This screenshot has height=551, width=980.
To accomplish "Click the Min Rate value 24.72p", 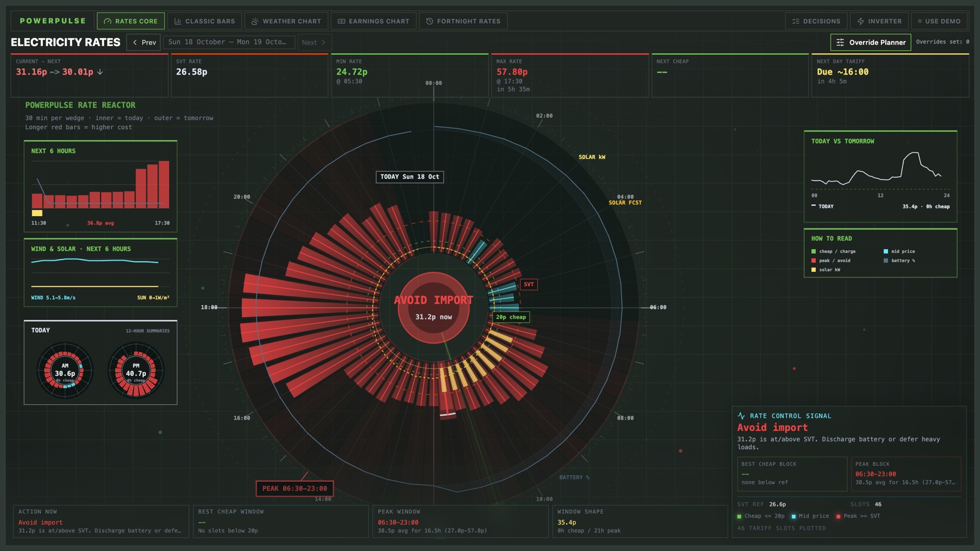I will [x=352, y=72].
